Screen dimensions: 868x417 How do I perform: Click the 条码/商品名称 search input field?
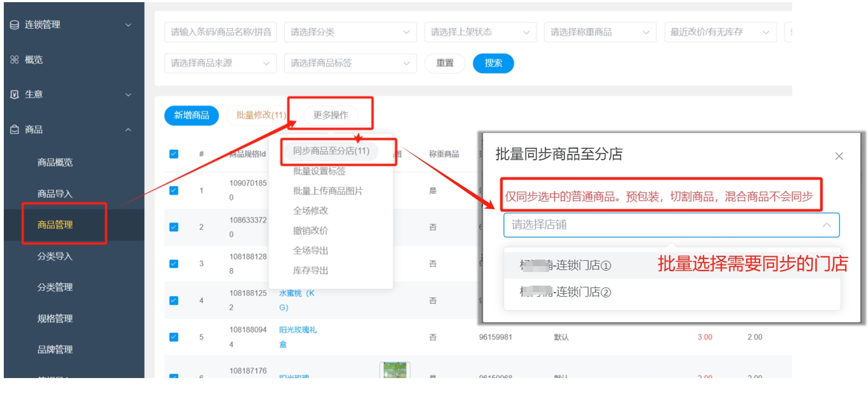(x=220, y=32)
